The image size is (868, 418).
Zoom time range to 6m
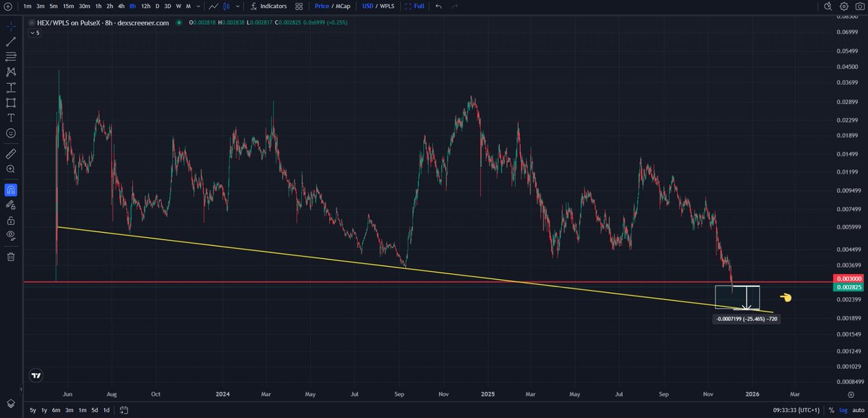pyautogui.click(x=57, y=410)
